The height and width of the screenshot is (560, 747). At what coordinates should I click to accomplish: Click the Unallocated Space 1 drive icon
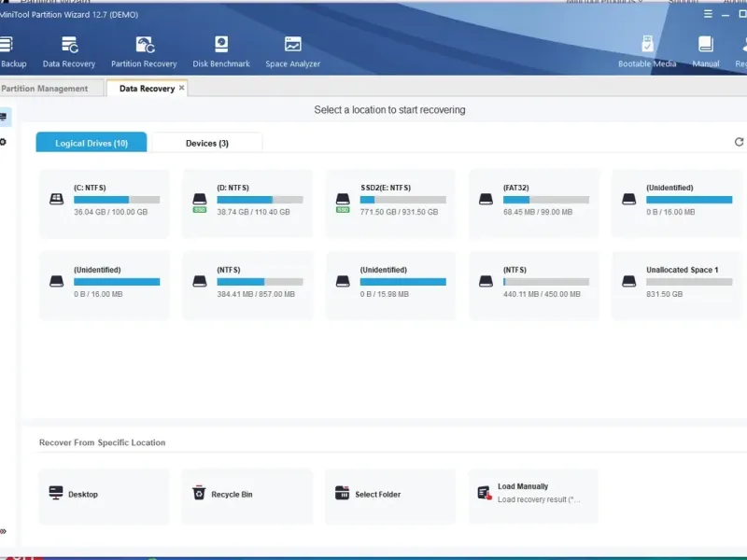coord(628,282)
